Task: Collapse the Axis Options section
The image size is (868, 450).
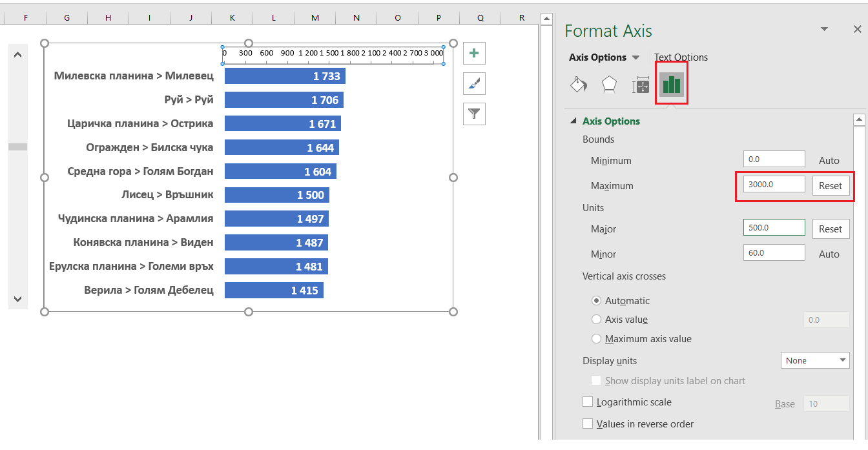Action: [x=572, y=121]
